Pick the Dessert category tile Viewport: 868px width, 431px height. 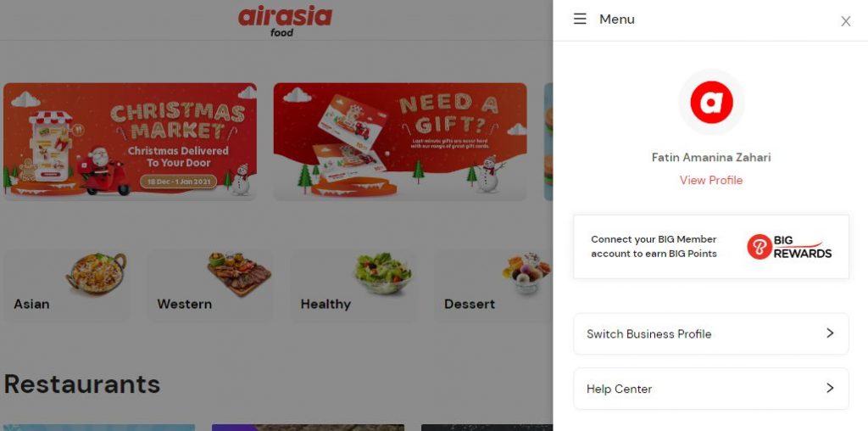(492, 285)
